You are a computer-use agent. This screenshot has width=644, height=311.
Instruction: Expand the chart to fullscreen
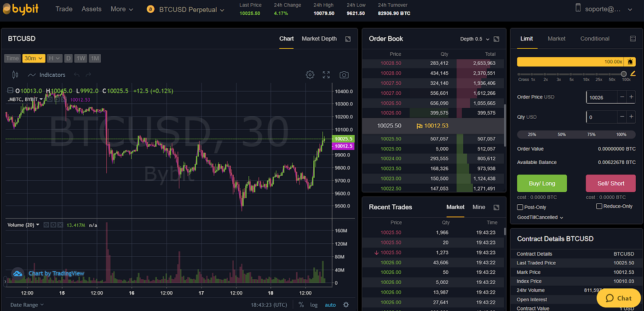click(x=326, y=75)
